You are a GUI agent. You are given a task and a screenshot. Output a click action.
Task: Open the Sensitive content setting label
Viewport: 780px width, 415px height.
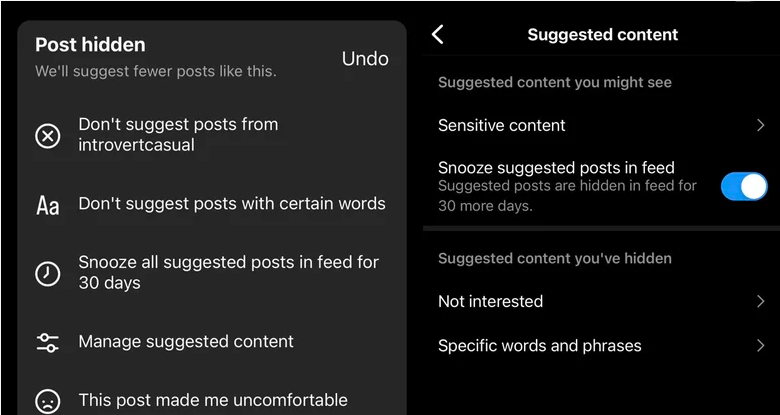click(501, 125)
